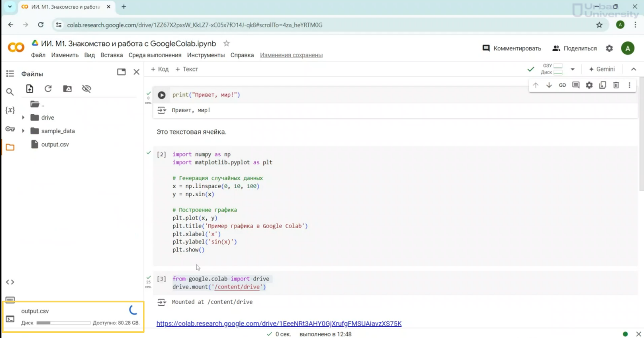This screenshot has width=644, height=338.
Task: Open the Среда выполнения menu
Action: click(155, 55)
